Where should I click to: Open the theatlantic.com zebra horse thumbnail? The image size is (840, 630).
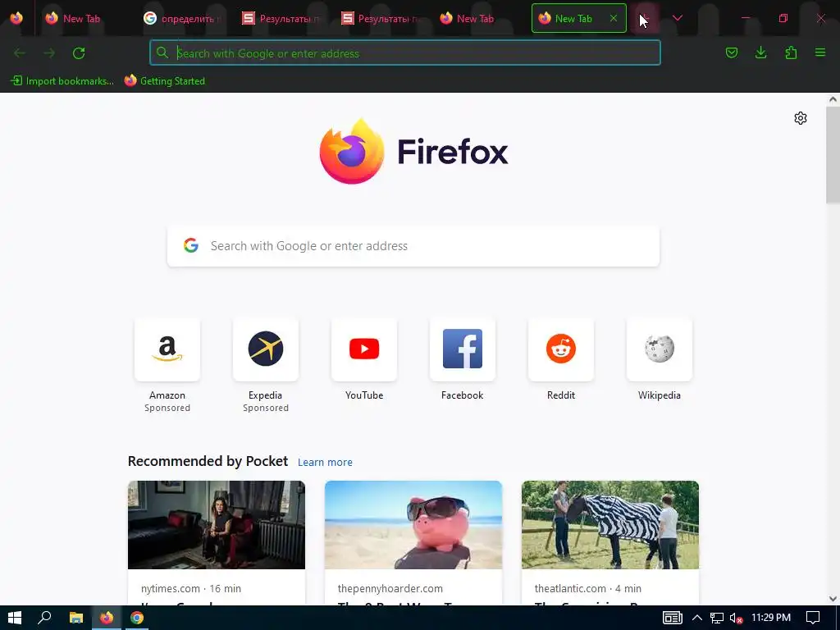[610, 525]
